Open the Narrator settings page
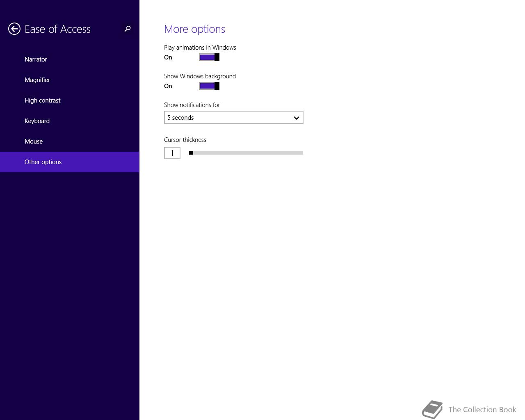The image size is (525, 420). 70,59
